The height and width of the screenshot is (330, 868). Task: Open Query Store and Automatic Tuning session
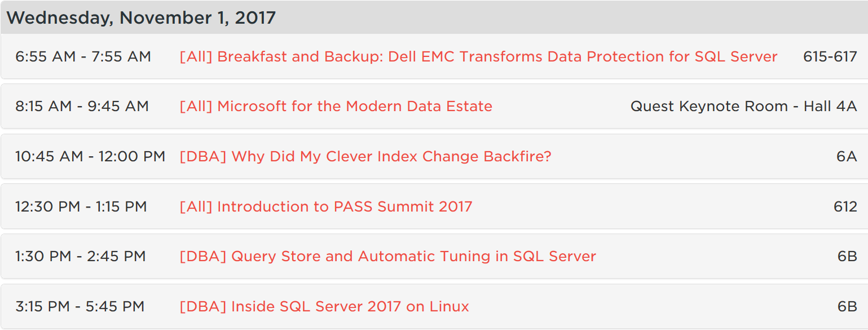click(387, 257)
